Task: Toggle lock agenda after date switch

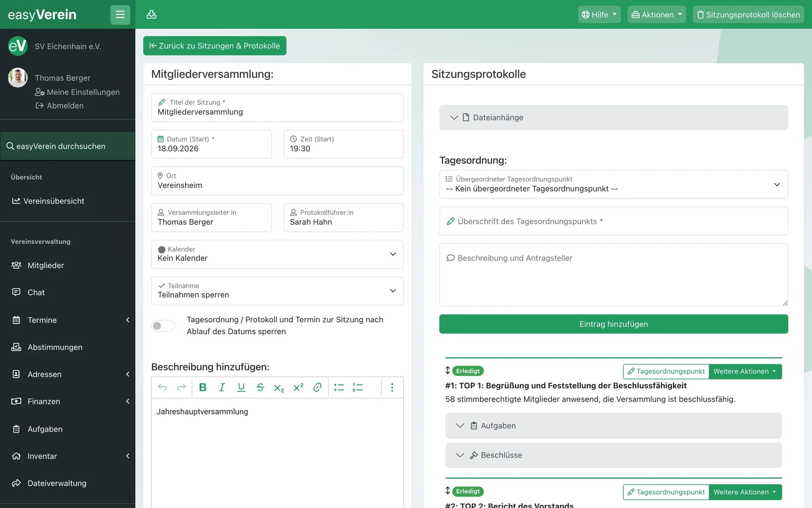Action: [163, 326]
